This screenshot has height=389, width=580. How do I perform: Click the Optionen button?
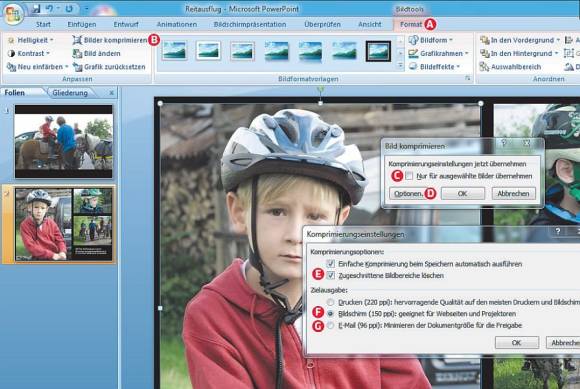pyautogui.click(x=408, y=193)
